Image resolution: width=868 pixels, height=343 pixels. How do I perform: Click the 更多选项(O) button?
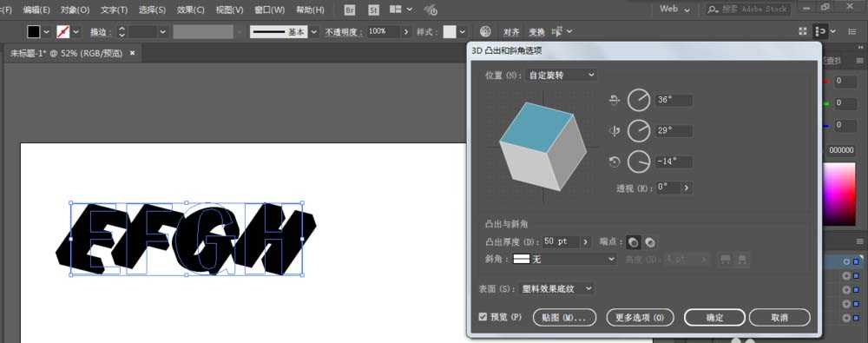640,318
